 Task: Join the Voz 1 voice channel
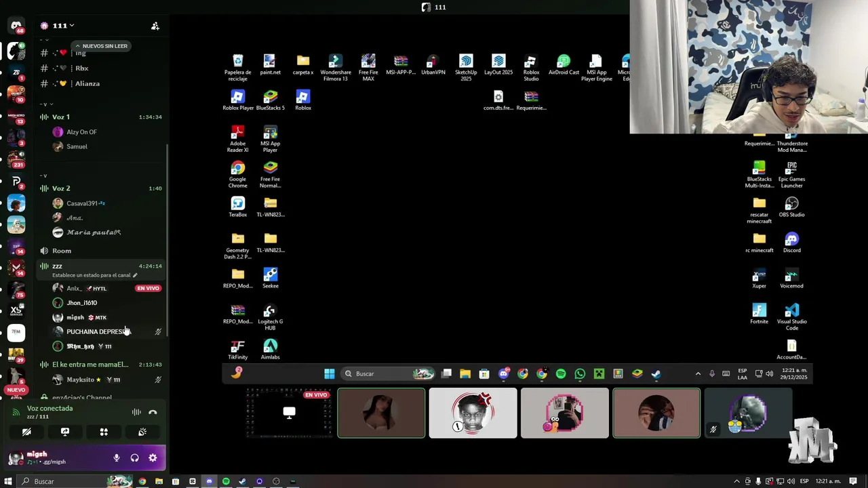tap(101, 117)
